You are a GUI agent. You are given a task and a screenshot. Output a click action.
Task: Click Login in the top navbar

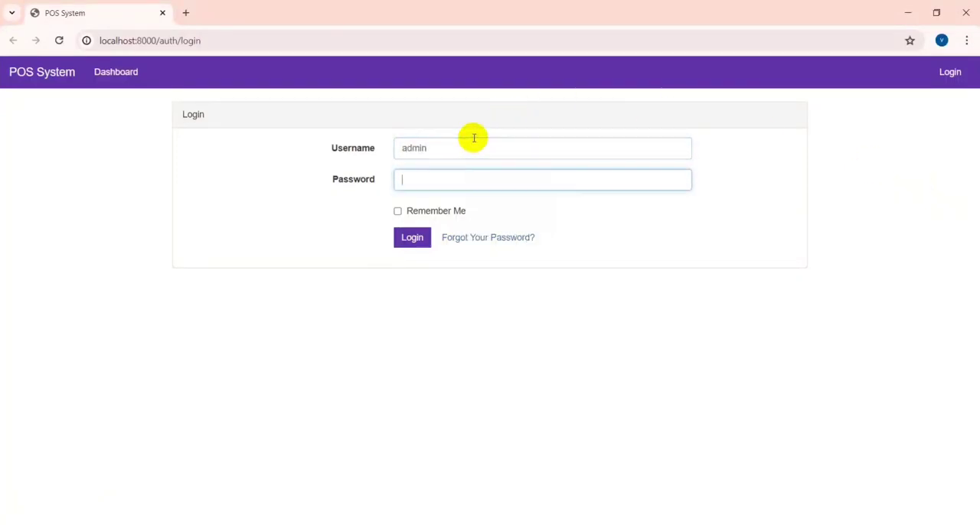click(x=949, y=72)
